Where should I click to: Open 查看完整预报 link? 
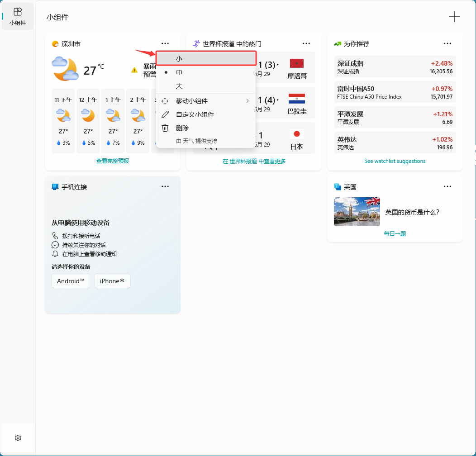coord(113,161)
